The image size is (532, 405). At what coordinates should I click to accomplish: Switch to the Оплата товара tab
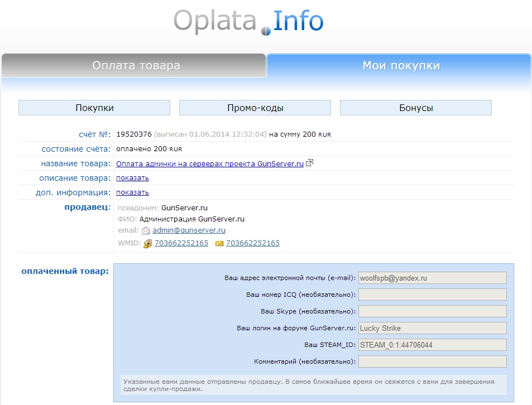pos(136,66)
